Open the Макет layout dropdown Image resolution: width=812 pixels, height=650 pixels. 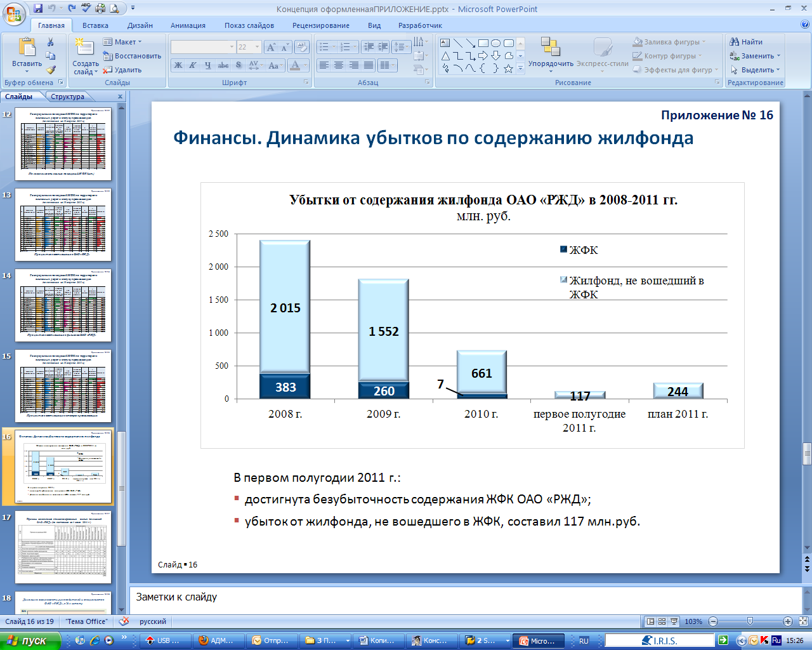123,42
